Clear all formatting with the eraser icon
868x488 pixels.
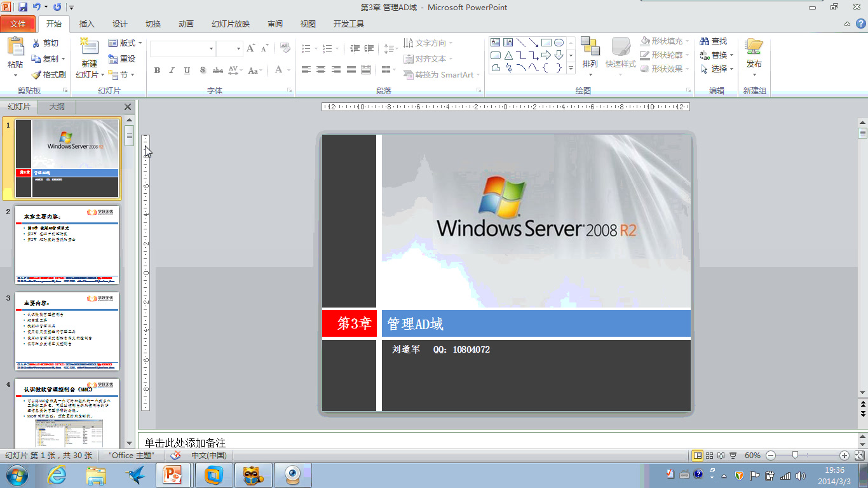(x=285, y=48)
